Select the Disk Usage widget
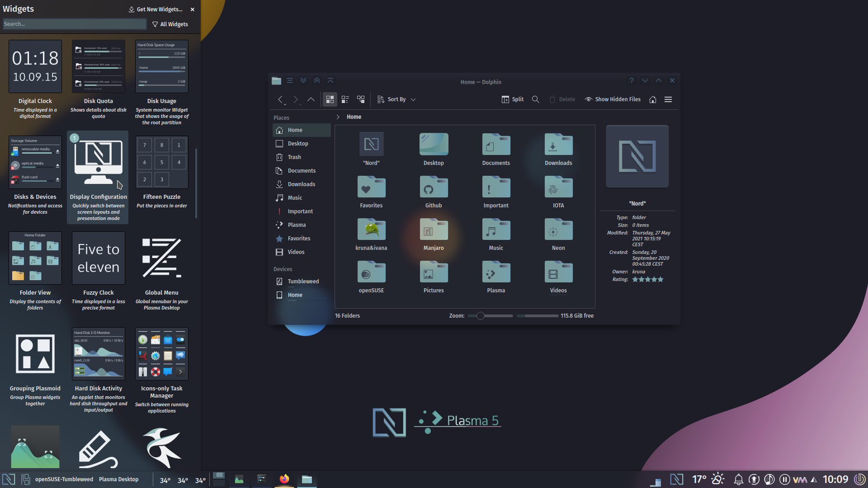868x488 pixels. point(162,82)
